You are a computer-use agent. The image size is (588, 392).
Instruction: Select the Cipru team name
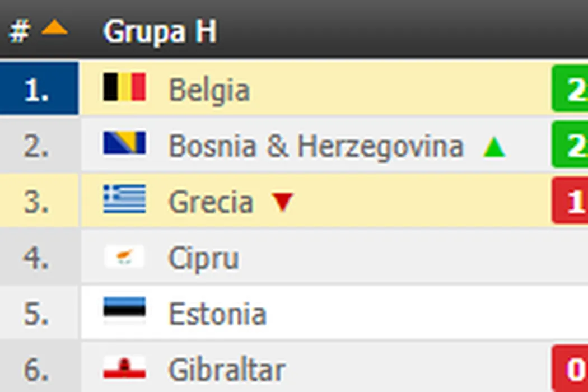pyautogui.click(x=203, y=258)
